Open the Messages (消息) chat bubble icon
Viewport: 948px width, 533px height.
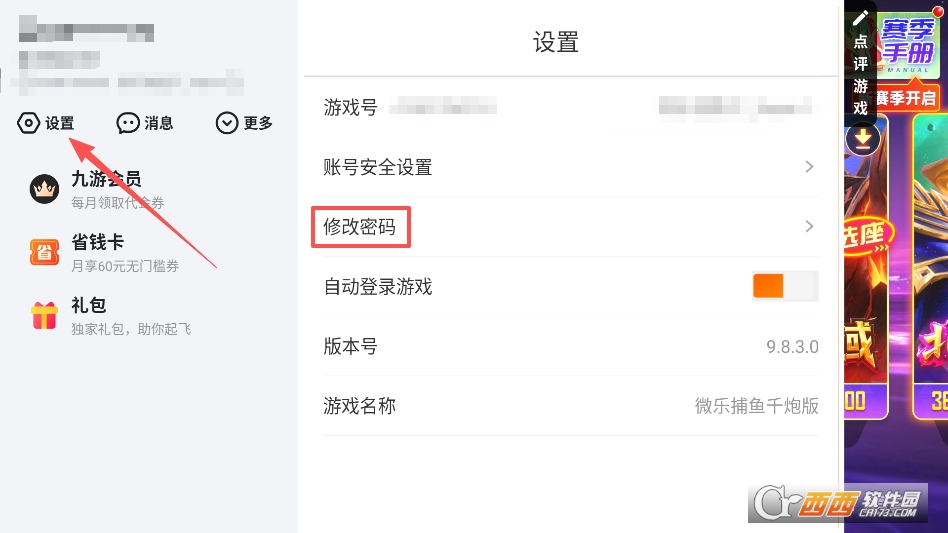pos(128,123)
